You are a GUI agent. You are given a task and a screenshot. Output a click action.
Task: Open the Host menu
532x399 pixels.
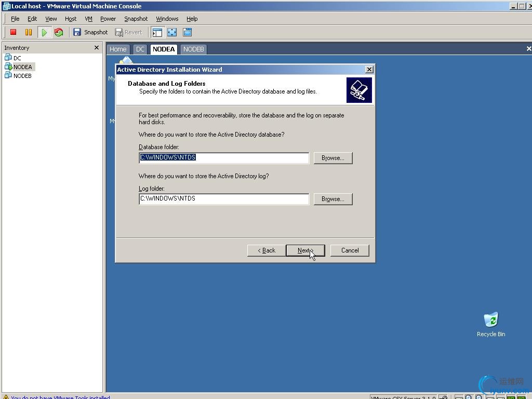tap(71, 19)
